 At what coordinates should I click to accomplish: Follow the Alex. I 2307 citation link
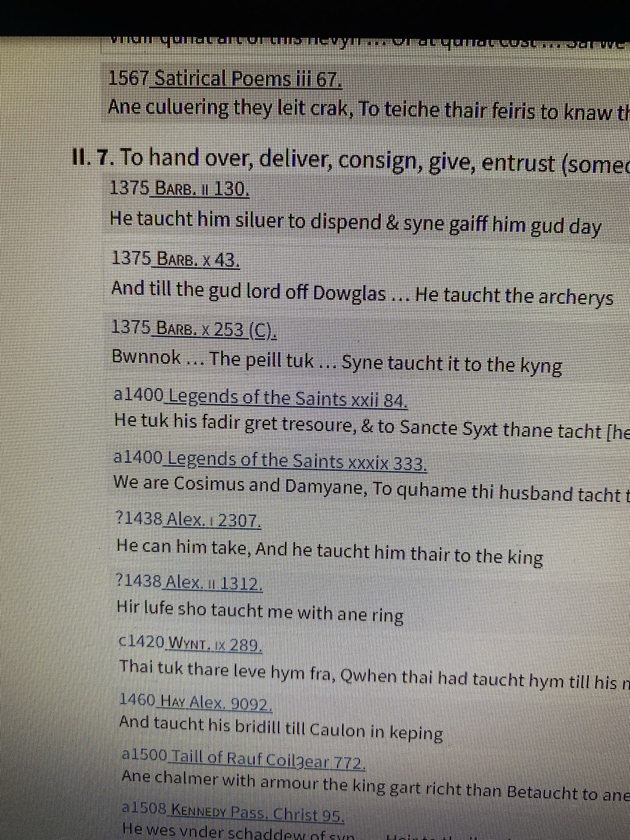[x=213, y=521]
